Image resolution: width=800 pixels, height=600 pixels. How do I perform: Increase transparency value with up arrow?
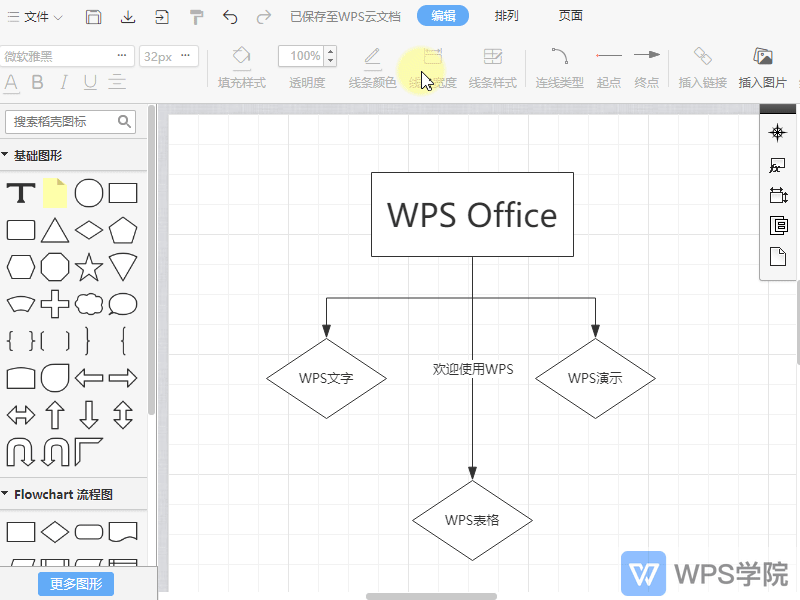[x=331, y=51]
